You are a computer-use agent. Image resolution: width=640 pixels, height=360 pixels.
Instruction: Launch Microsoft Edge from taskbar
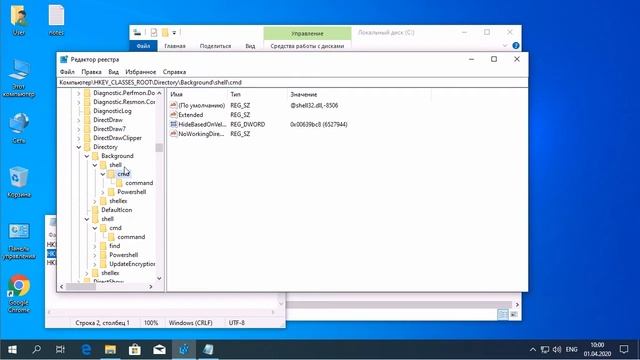[x=86, y=349]
